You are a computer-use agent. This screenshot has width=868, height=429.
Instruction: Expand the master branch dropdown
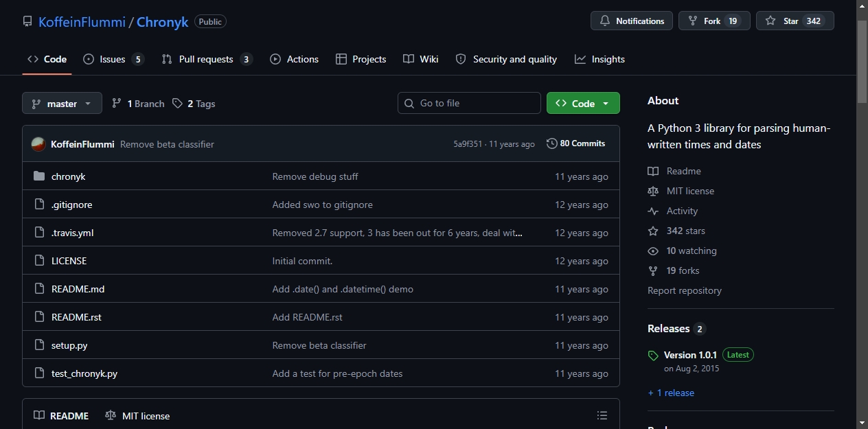pyautogui.click(x=62, y=103)
